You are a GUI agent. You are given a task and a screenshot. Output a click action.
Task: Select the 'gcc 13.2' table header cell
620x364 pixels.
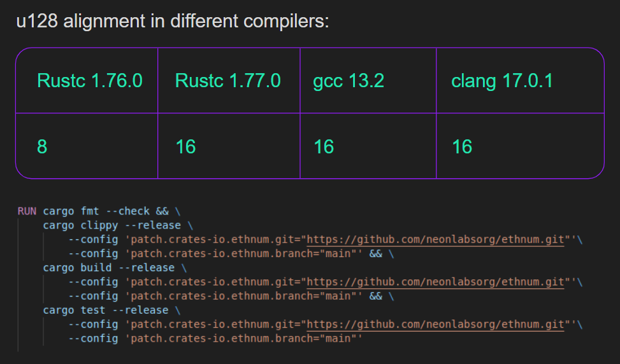pos(368,81)
